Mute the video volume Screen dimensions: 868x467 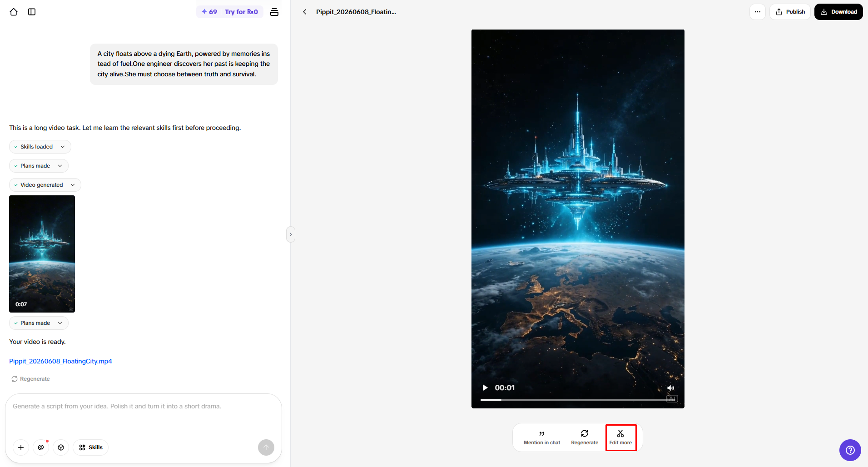[x=670, y=388]
